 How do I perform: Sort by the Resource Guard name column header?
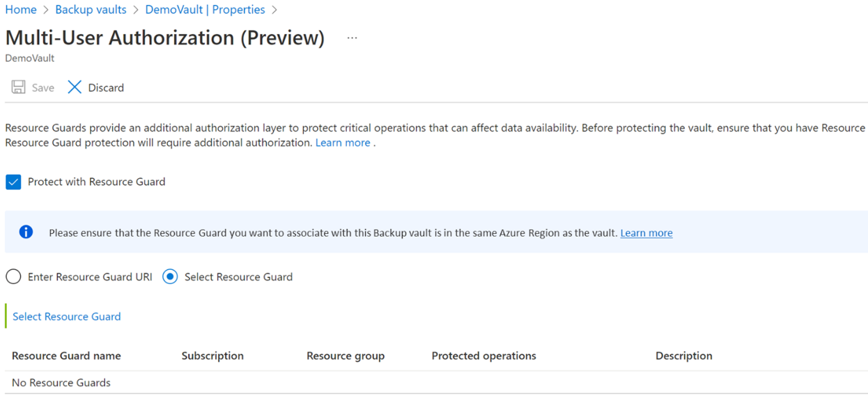tap(66, 356)
